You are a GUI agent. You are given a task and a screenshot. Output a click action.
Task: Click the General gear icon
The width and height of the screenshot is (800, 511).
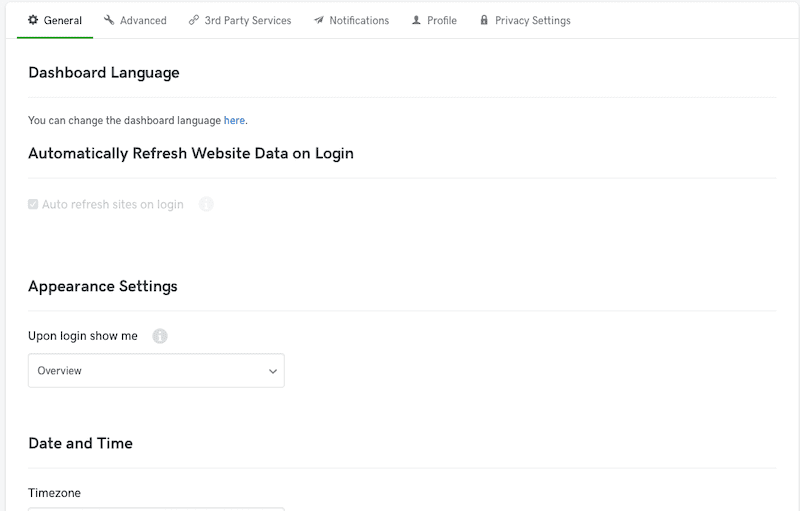(33, 20)
